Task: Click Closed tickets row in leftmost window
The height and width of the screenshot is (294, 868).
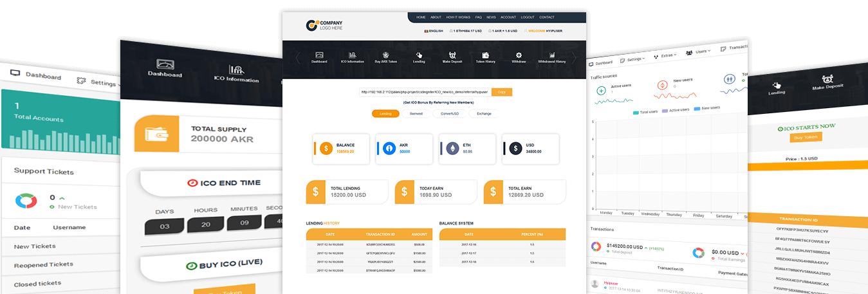Action: [x=59, y=283]
